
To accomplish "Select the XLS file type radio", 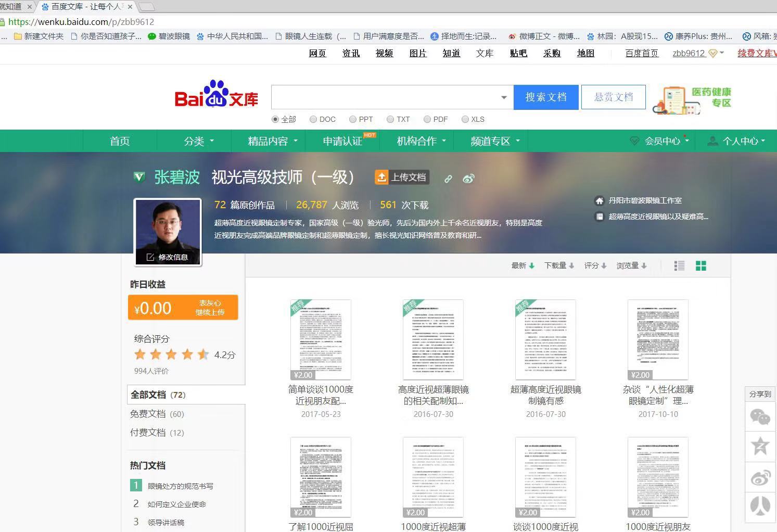I will tap(465, 119).
